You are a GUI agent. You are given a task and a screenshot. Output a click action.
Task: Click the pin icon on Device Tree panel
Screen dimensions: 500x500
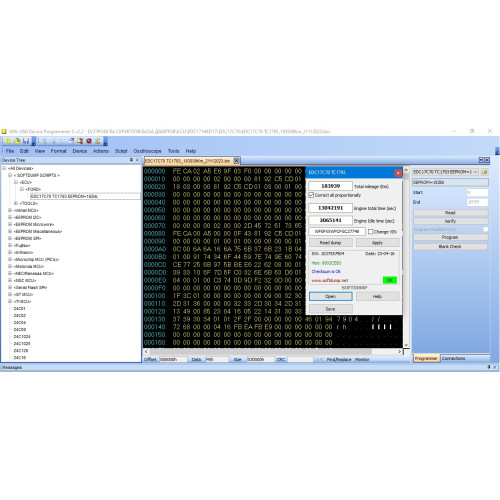click(x=131, y=160)
